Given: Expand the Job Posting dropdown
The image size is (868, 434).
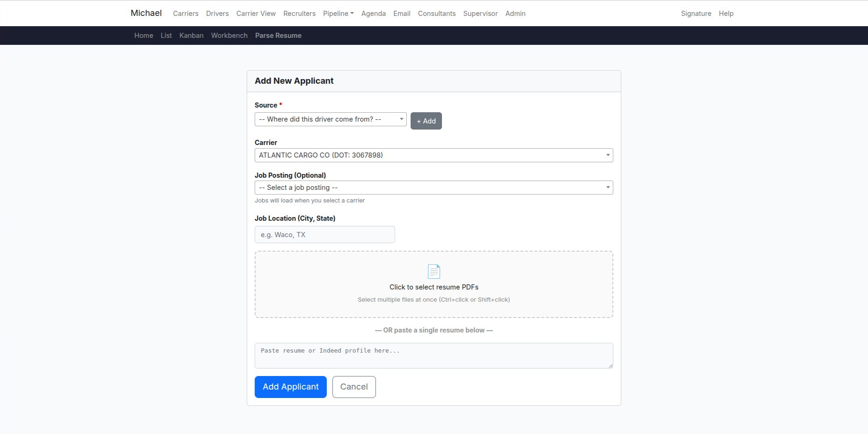Looking at the screenshot, I should click(434, 188).
